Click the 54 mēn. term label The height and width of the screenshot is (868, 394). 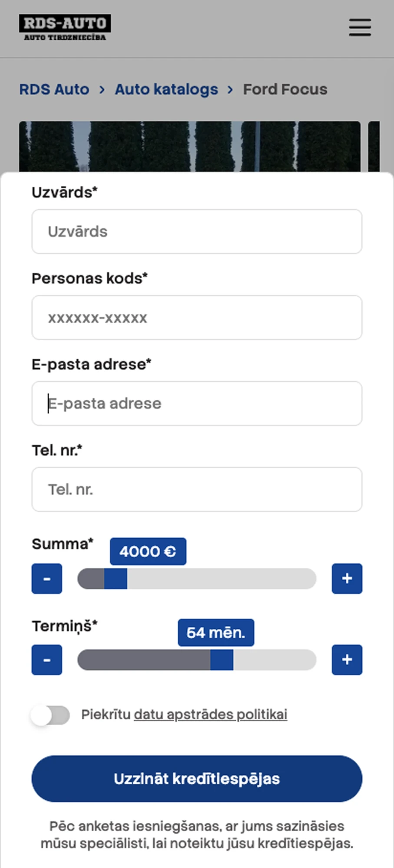pyautogui.click(x=216, y=633)
